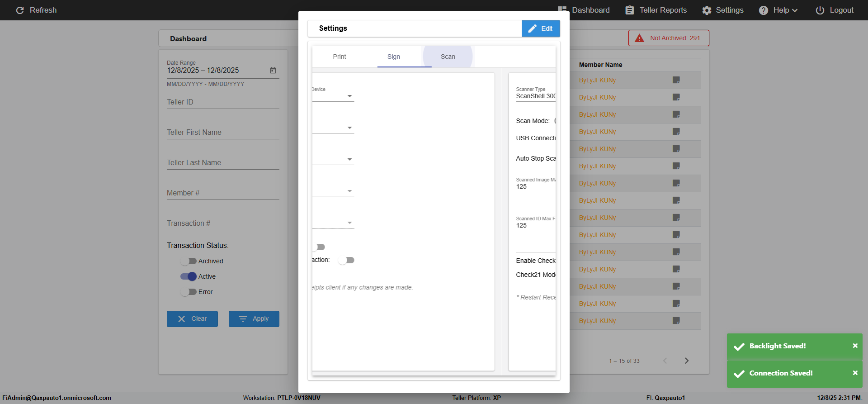Toggle the Archived transaction status switch
Image resolution: width=868 pixels, height=404 pixels.
pos(189,261)
